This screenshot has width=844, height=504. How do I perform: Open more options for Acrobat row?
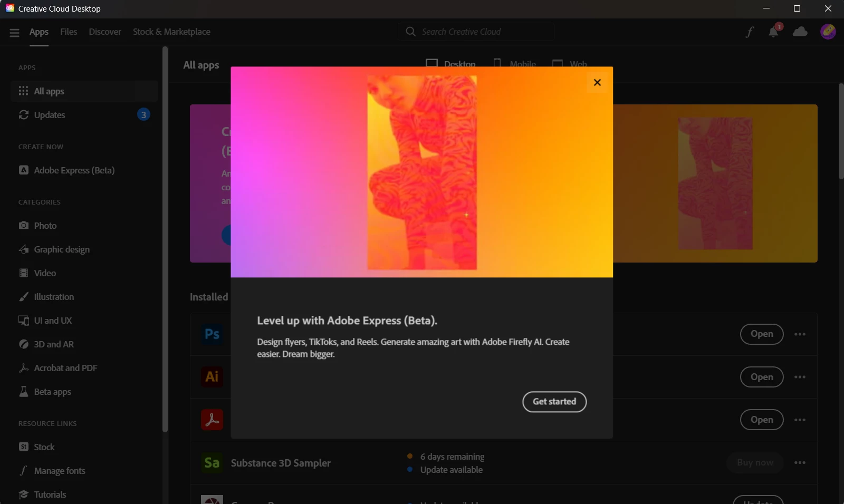[x=800, y=420]
